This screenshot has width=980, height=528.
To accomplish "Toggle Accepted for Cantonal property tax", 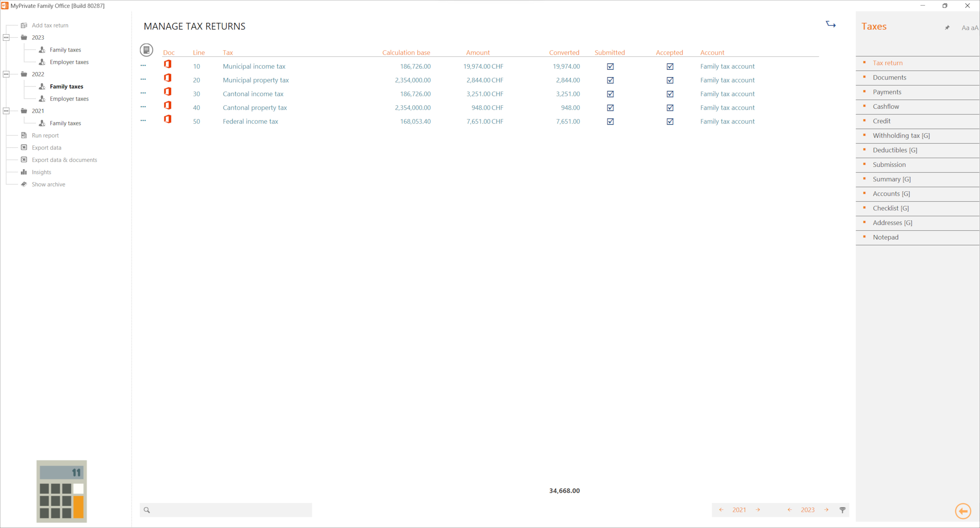I will click(x=670, y=108).
